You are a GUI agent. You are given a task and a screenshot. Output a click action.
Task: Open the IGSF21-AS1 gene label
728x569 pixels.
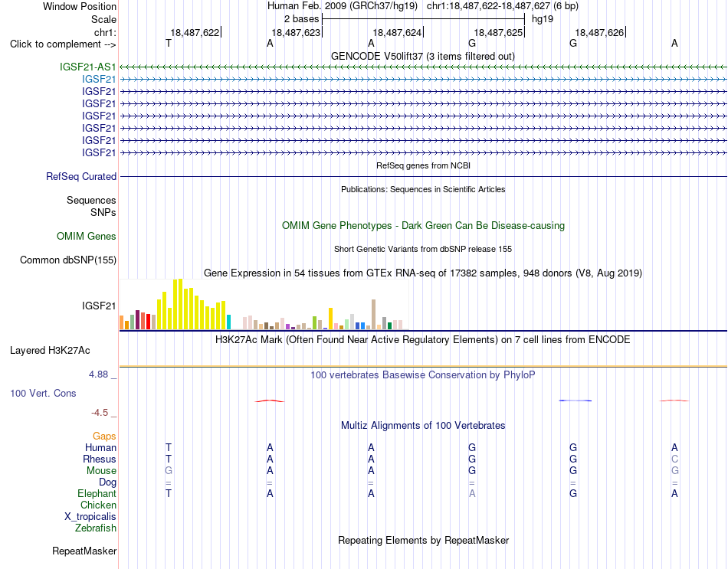(88, 67)
